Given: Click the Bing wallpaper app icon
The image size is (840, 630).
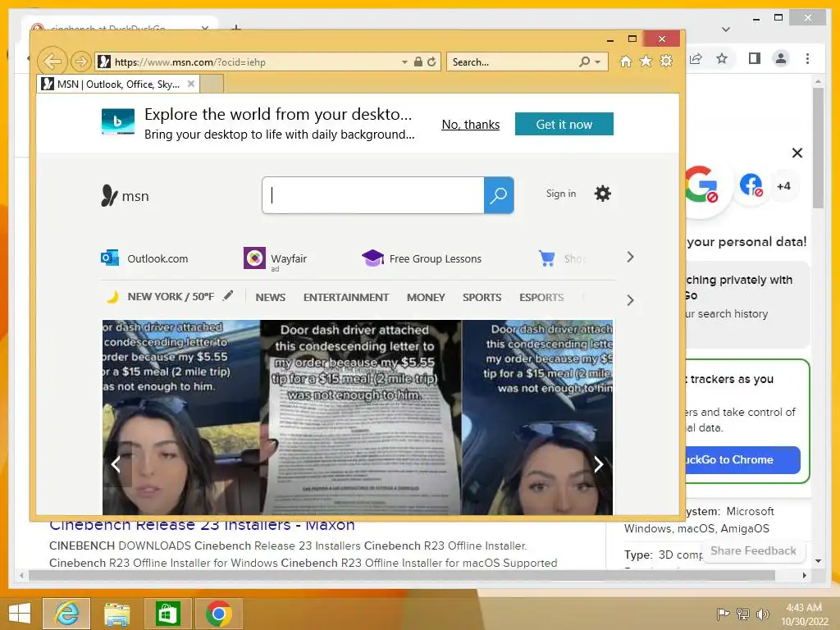Looking at the screenshot, I should 118,121.
